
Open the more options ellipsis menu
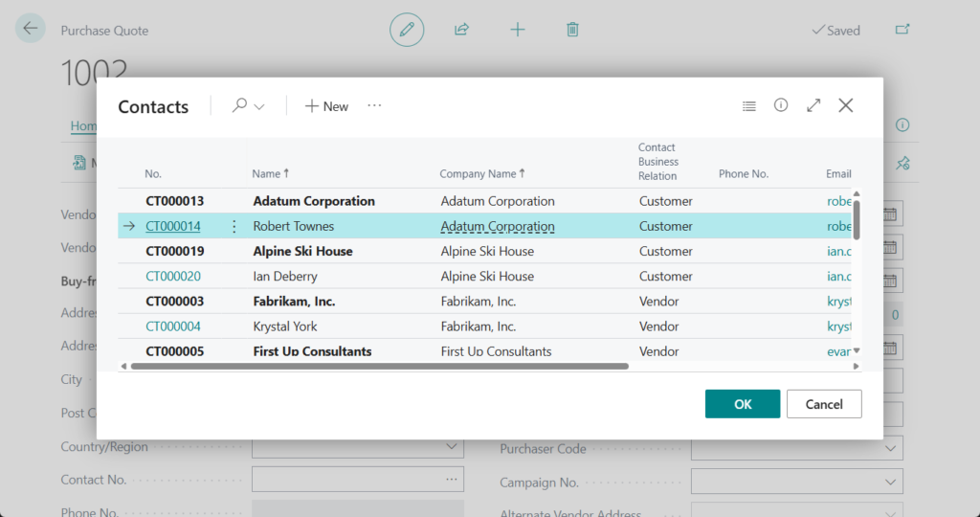point(374,105)
